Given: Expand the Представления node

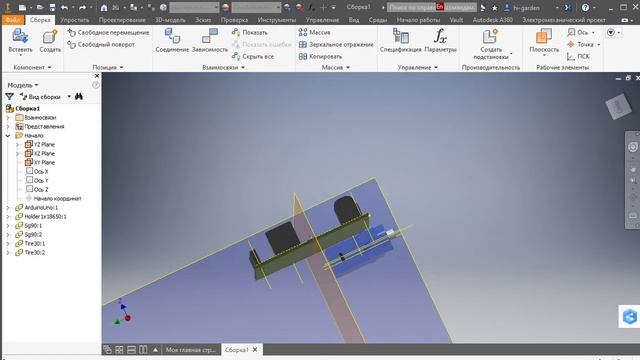Looking at the screenshot, I should click(x=8, y=127).
